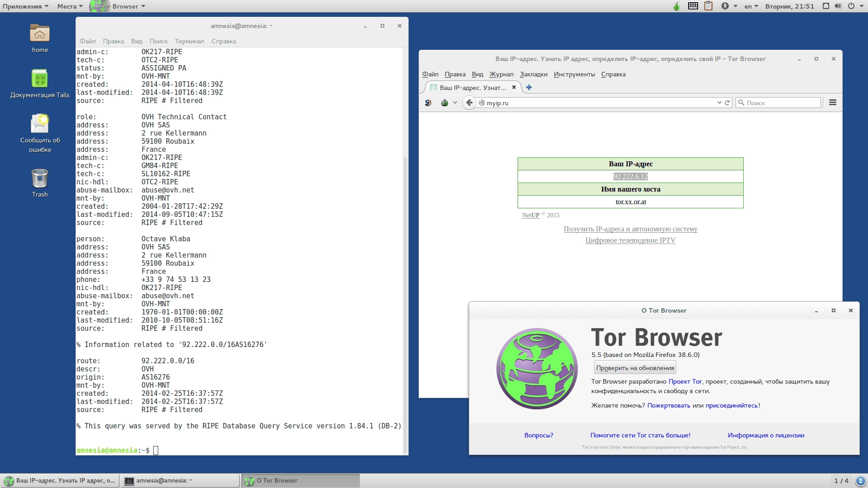The image size is (868, 488).
Task: Click the terminal vertical scrollbar
Action: coord(405,305)
